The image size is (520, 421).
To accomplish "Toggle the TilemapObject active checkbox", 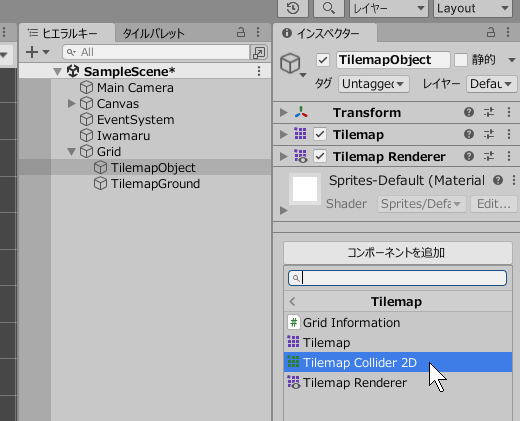I will click(323, 60).
